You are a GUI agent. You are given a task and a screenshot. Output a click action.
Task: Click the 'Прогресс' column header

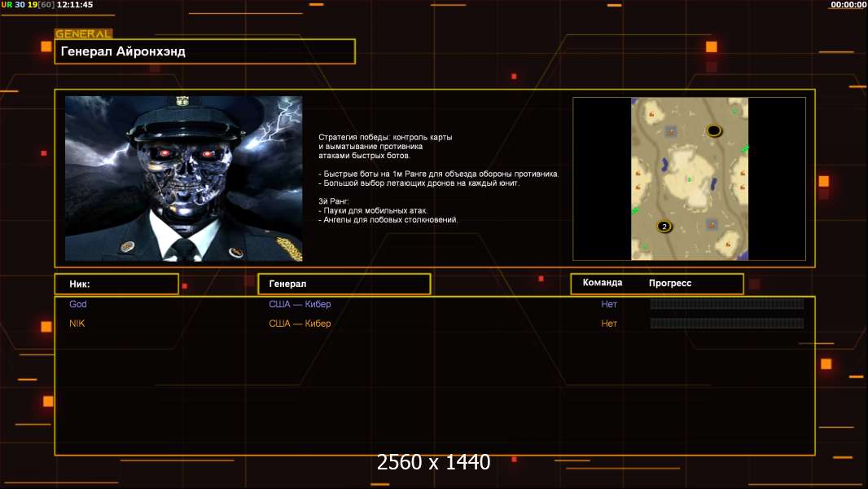tap(670, 283)
